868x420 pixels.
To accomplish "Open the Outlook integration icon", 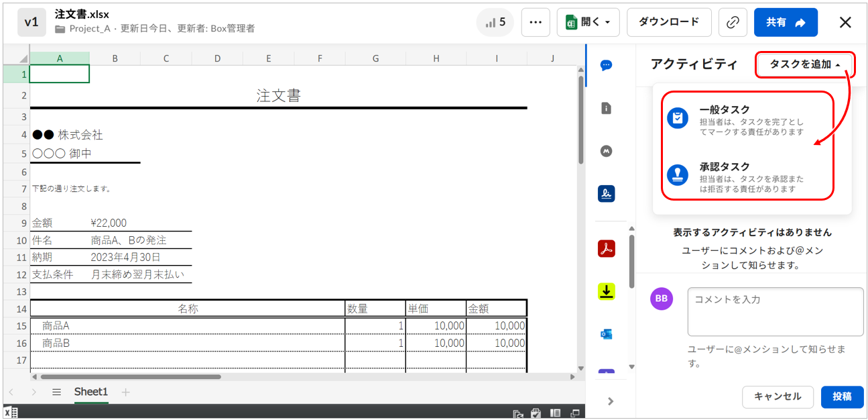I will [x=606, y=333].
